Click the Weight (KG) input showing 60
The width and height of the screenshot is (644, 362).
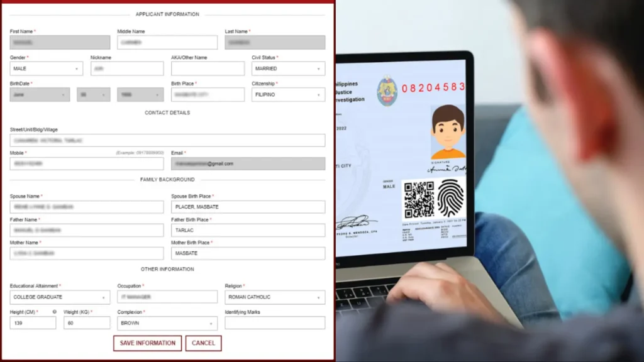87,323
